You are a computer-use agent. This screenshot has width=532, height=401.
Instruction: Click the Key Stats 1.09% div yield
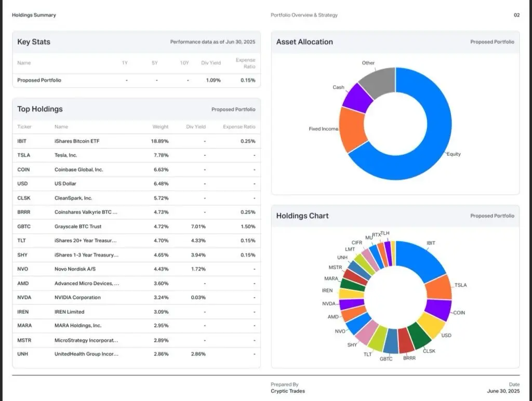(214, 80)
